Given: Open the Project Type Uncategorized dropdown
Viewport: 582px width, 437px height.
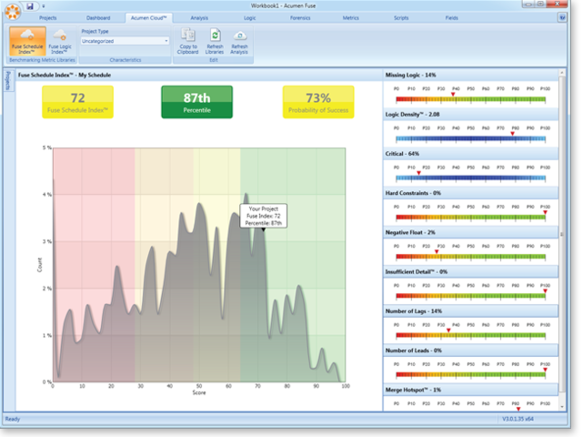Looking at the screenshot, I should click(x=125, y=41).
